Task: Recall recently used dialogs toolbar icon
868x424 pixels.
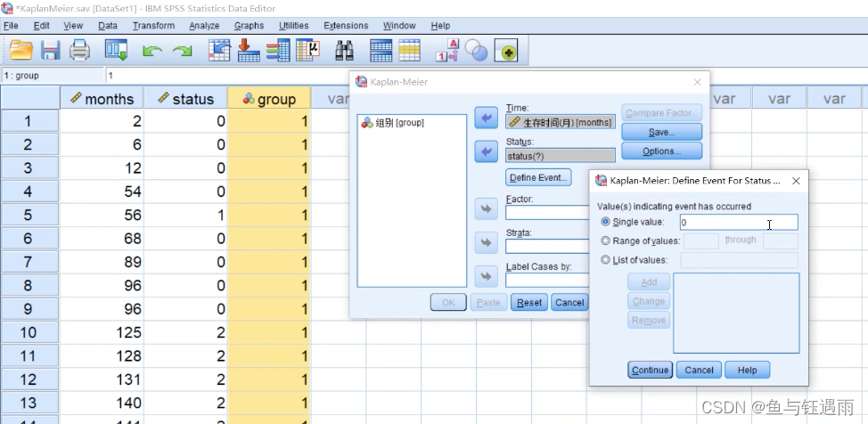Action: click(116, 51)
